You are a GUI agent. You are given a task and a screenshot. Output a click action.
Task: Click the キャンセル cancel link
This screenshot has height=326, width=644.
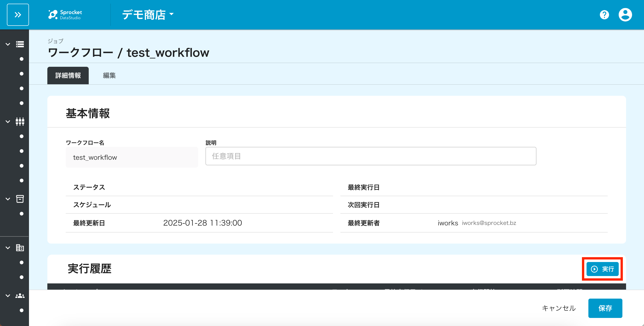pos(559,308)
